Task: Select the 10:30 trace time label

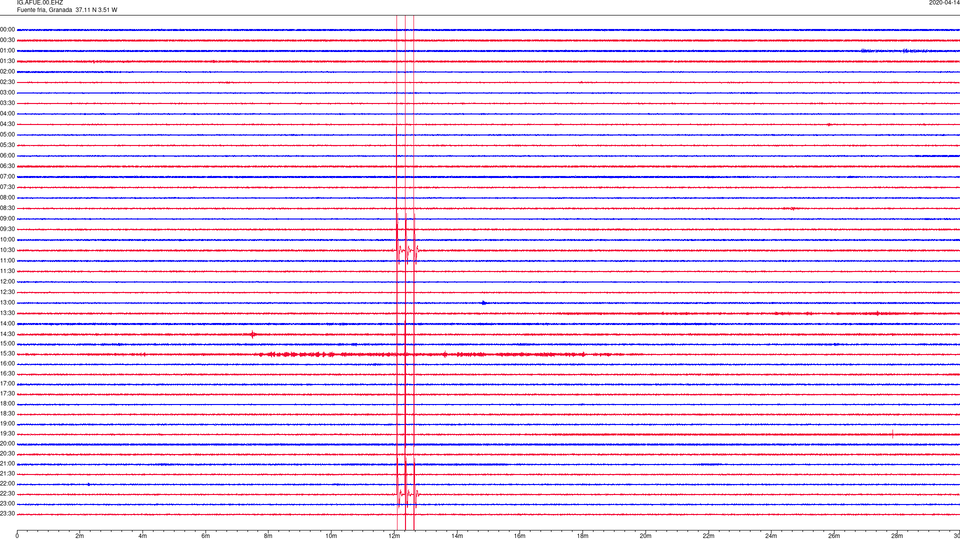Action: (x=7, y=250)
